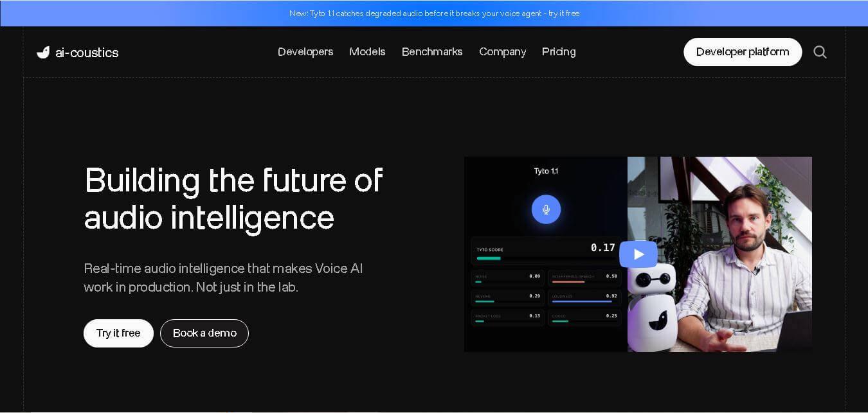Click the Loudness 0.92 meter
Image resolution: width=868 pixels, height=413 pixels.
[584, 297]
